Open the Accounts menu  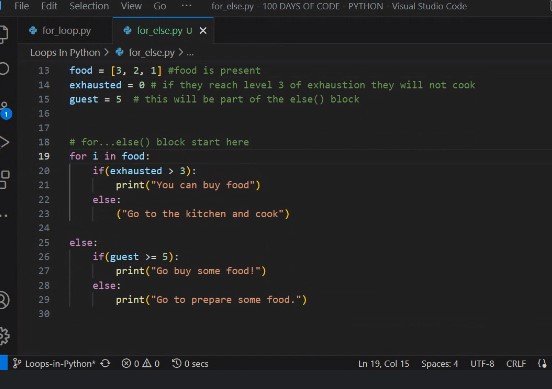(4, 300)
